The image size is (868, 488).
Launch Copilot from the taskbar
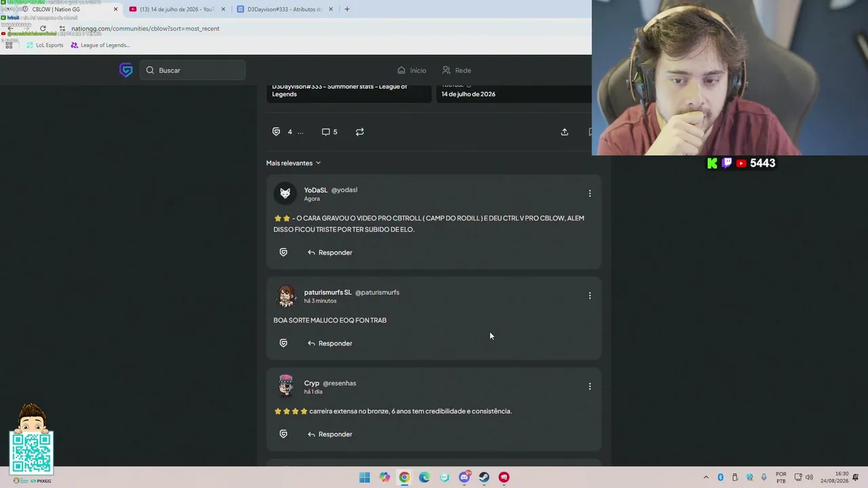click(384, 477)
